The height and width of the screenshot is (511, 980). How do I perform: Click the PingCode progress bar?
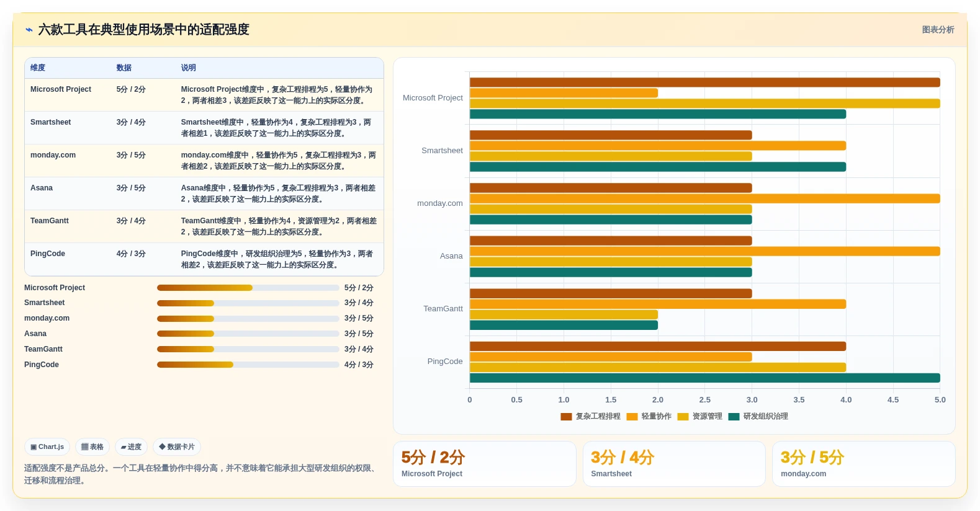click(x=248, y=365)
